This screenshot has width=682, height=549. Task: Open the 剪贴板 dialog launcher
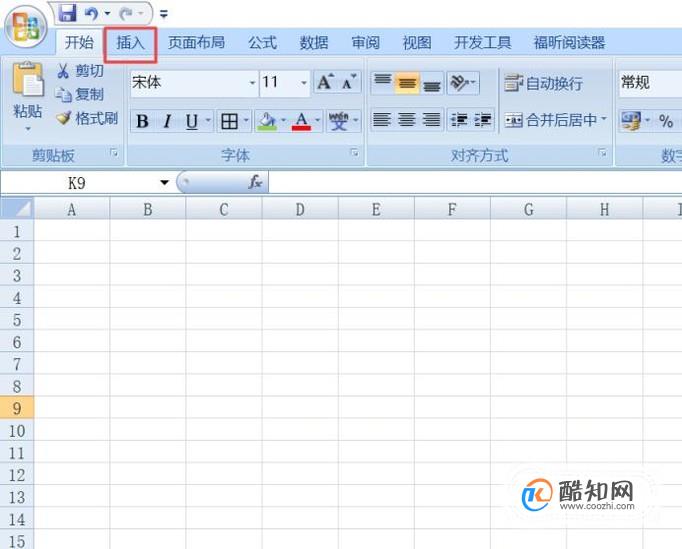point(114,153)
